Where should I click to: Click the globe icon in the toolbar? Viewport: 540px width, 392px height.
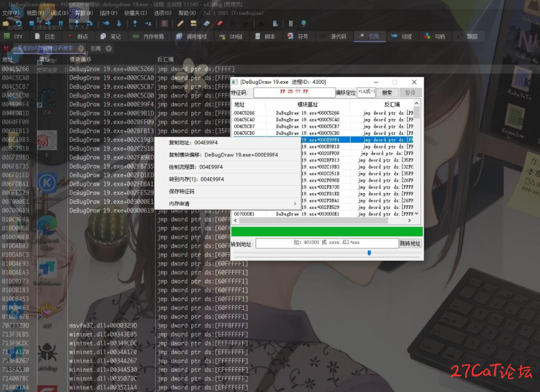[304, 23]
